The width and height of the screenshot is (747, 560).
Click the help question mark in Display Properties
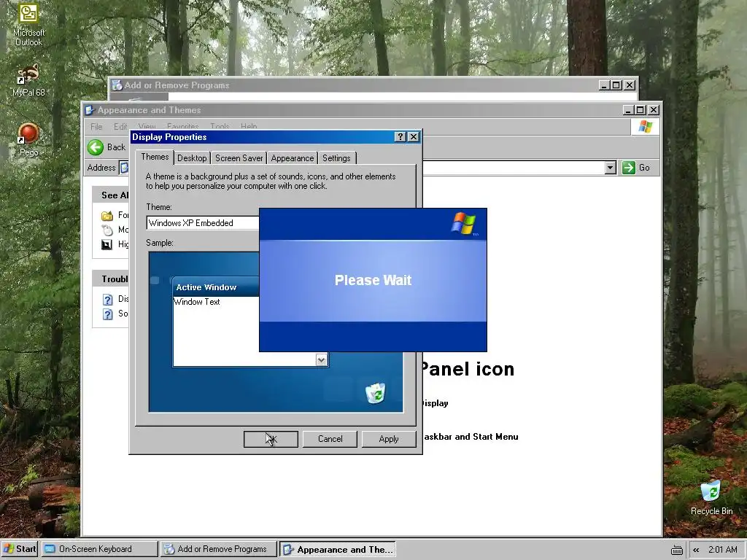400,137
